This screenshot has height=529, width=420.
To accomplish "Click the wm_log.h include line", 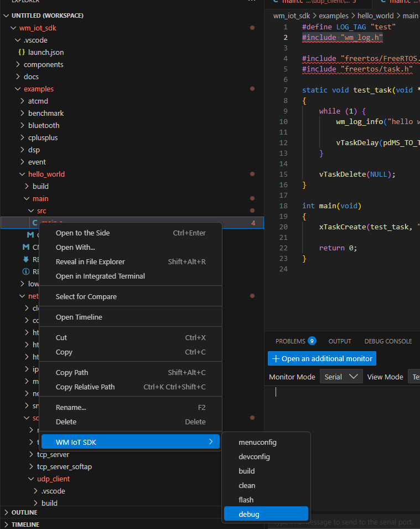I will [342, 38].
